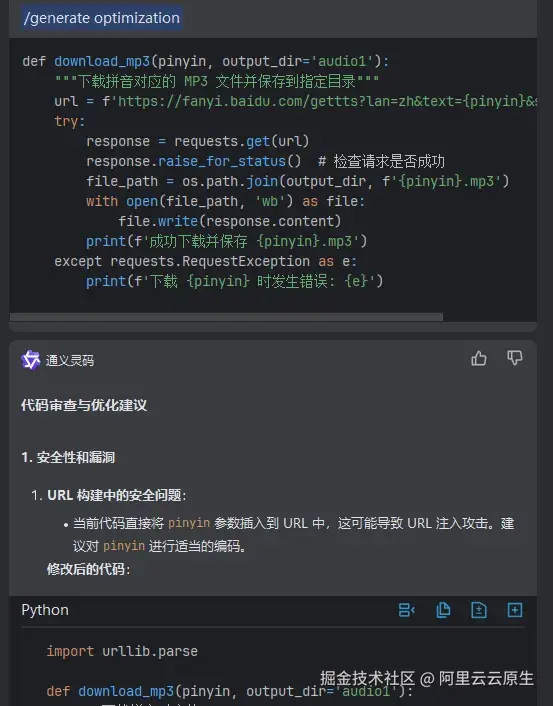Viewport: 553px width, 706px height.
Task: Click the item URL 构建中的安全问题
Action: tap(116, 495)
